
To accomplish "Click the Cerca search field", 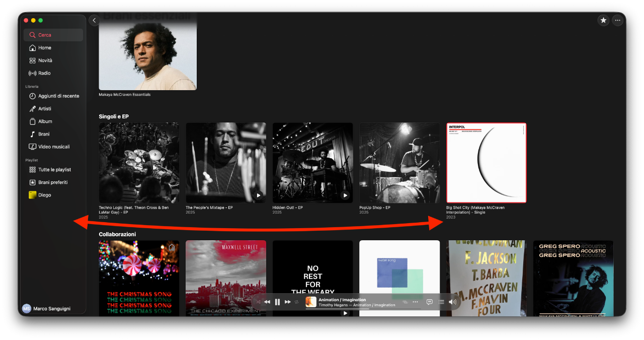I will (53, 35).
